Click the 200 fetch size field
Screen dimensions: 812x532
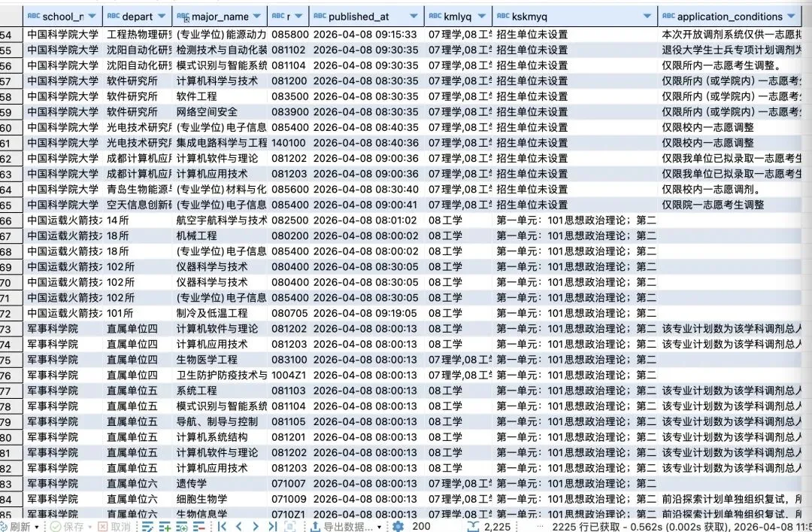(422, 526)
